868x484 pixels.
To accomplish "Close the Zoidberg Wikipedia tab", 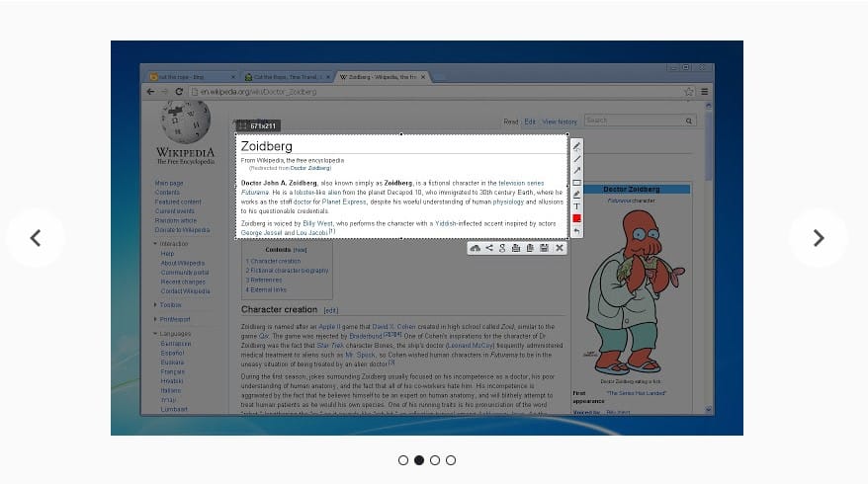I will (x=423, y=77).
